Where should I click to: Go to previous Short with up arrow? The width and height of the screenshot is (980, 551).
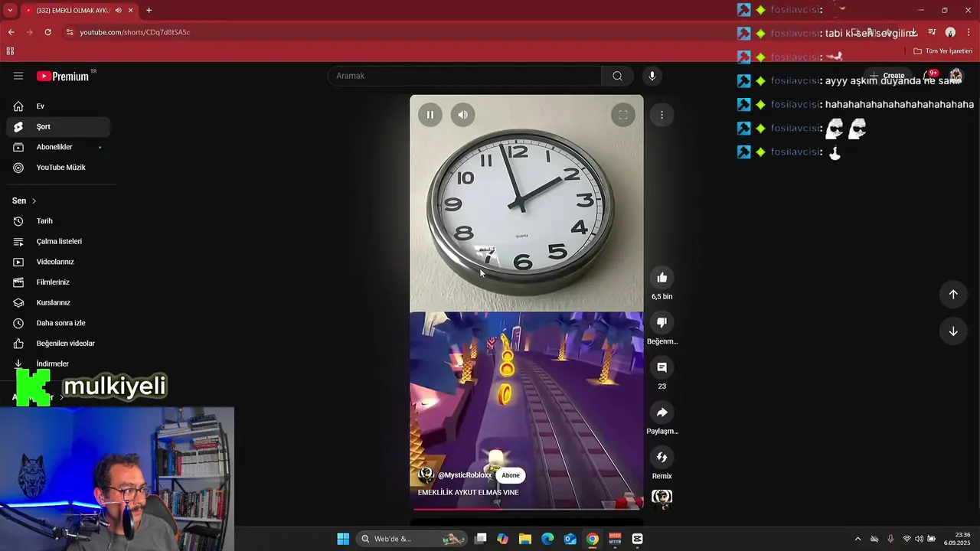click(x=953, y=294)
